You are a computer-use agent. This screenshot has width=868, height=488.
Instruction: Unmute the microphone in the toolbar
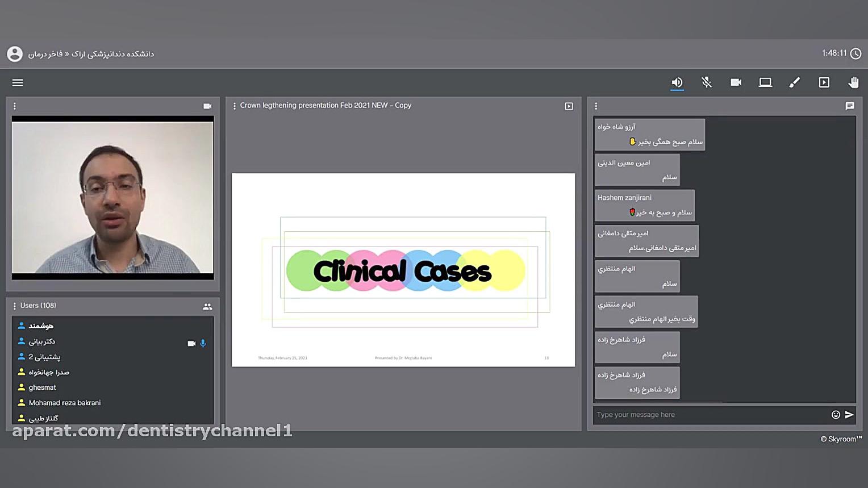click(706, 83)
